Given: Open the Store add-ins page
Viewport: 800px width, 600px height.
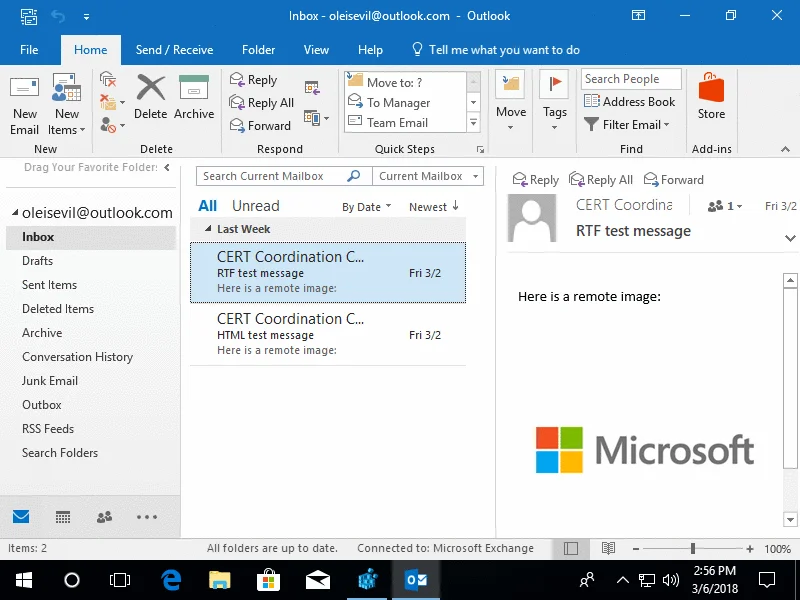Looking at the screenshot, I should point(711,100).
